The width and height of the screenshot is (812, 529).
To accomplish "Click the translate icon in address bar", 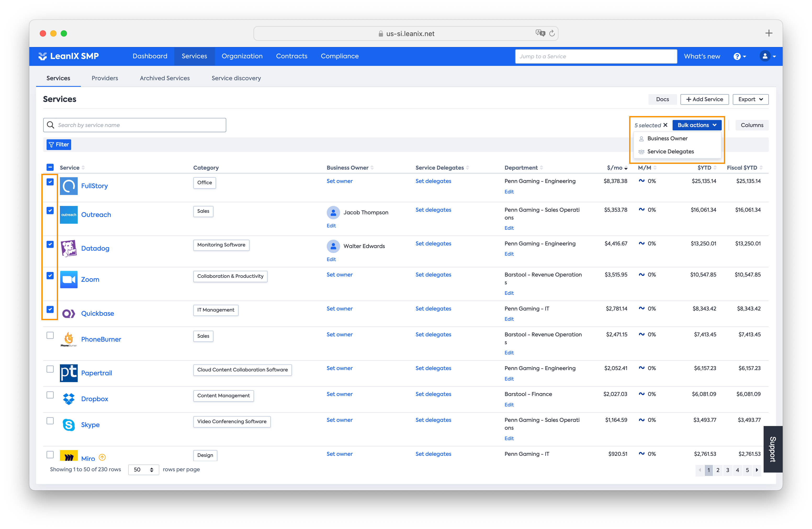I will (540, 33).
